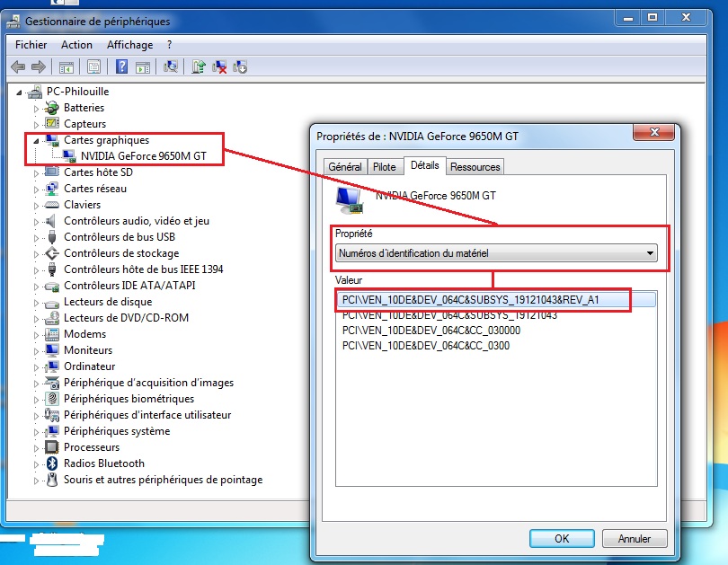Open the Affichage menu
Image resolution: width=728 pixels, height=565 pixels.
click(129, 45)
